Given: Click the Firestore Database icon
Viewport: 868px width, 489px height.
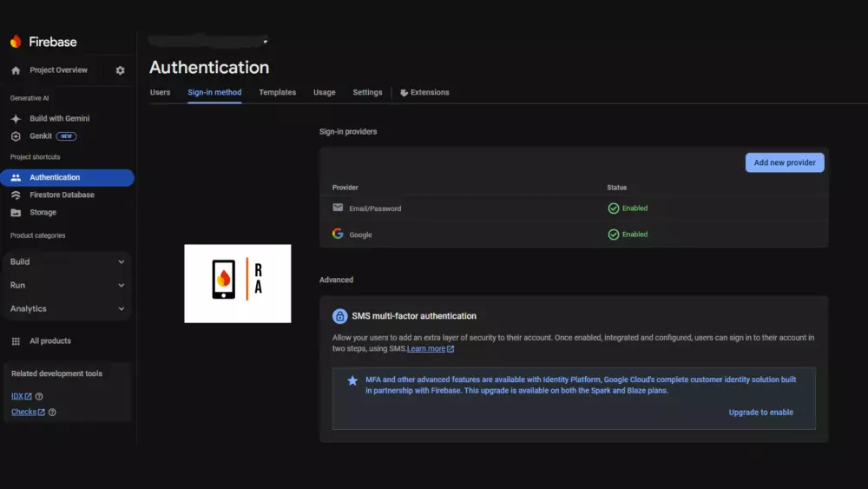Looking at the screenshot, I should click(x=16, y=195).
